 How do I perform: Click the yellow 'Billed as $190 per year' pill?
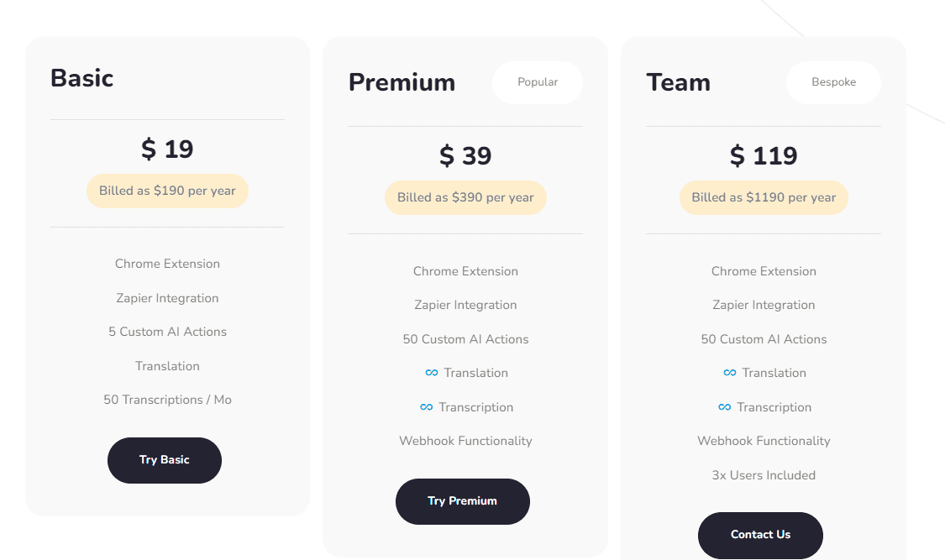(167, 191)
